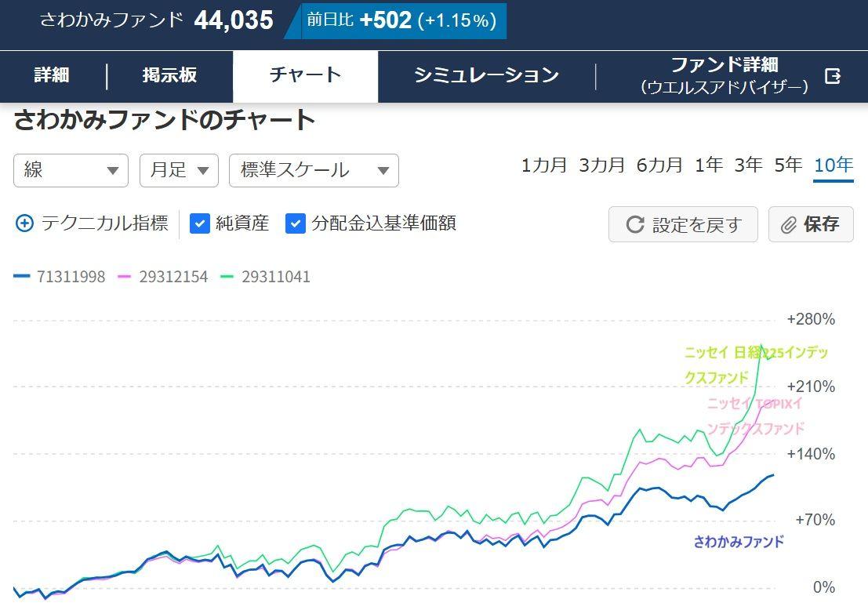Uncheck the 分配金込基準価額 checkbox
The height and width of the screenshot is (610, 868).
(295, 223)
